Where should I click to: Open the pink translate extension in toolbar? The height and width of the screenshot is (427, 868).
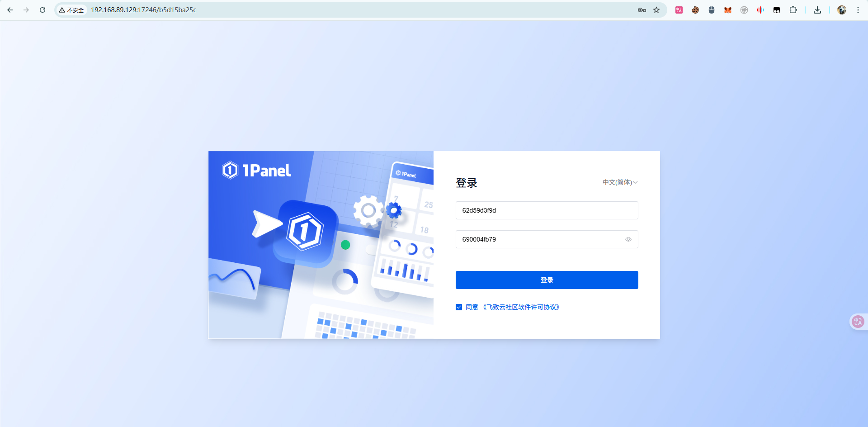click(679, 10)
